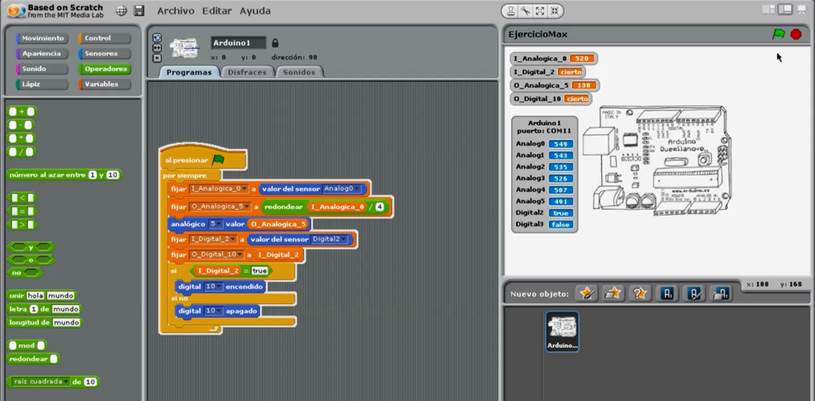Switch to the Disfraces tab
Screen dimensions: 815x401
[247, 72]
